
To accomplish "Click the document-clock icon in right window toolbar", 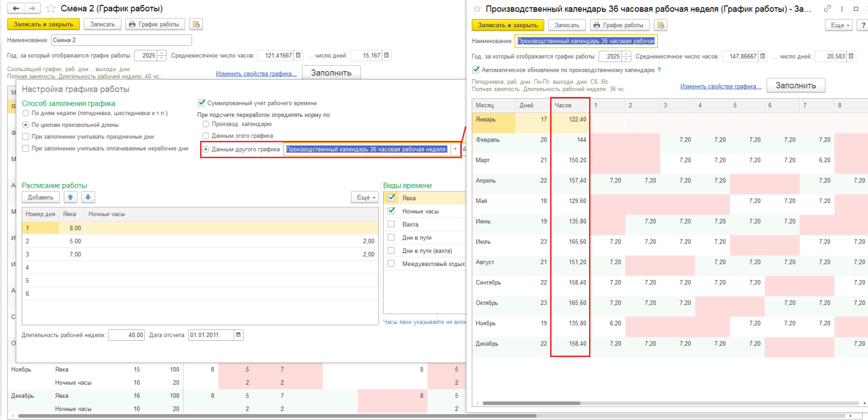I will [x=660, y=25].
